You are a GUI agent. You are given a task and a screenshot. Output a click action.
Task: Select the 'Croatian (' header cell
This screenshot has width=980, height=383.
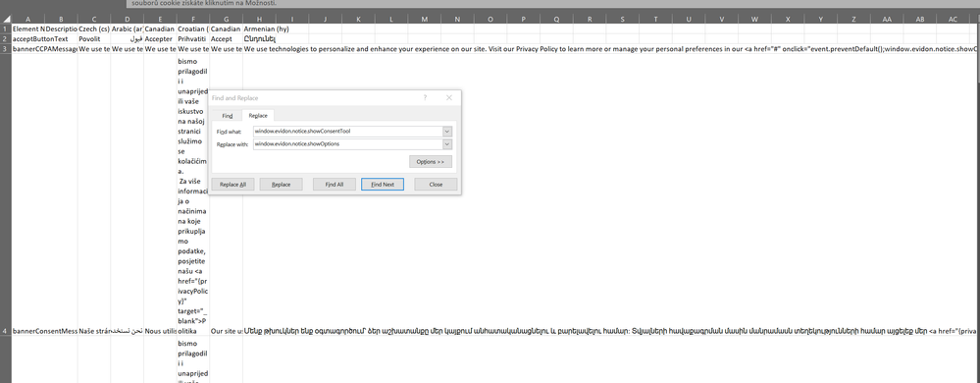pos(192,28)
